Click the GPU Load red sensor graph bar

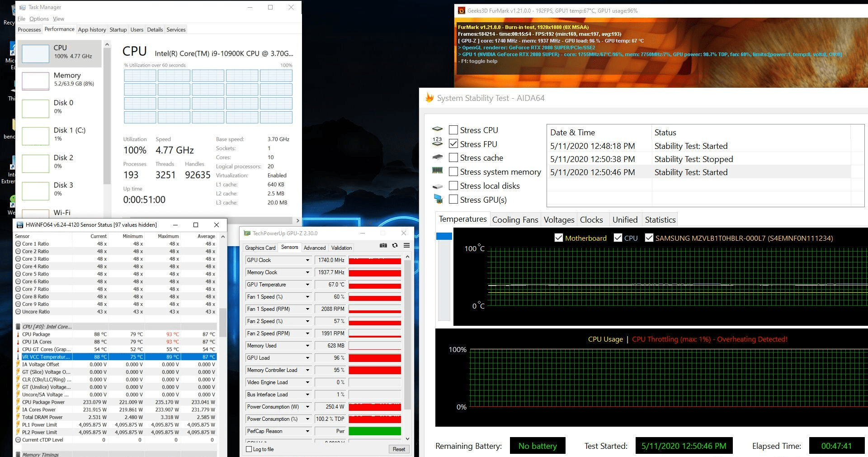[375, 358]
